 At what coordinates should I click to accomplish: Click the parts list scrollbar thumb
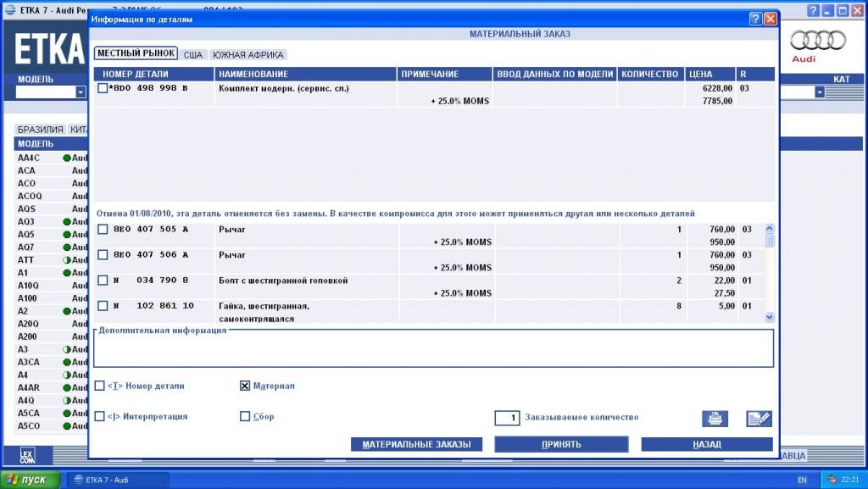(x=769, y=240)
